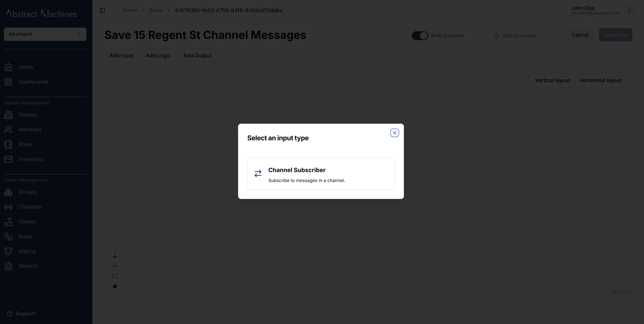The width and height of the screenshot is (644, 324).
Task: Open the Members page
Action: point(30,130)
